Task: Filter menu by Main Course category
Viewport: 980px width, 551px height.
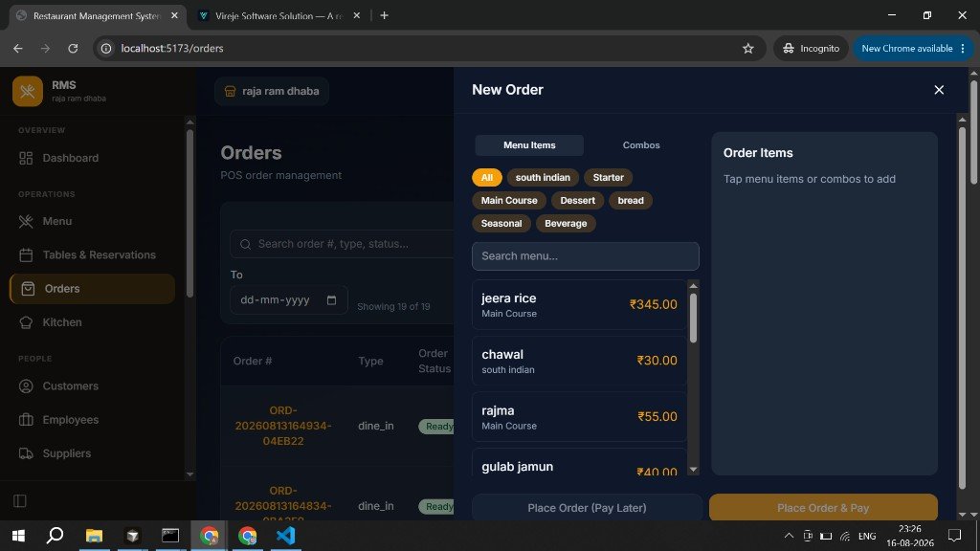Action: coord(509,201)
